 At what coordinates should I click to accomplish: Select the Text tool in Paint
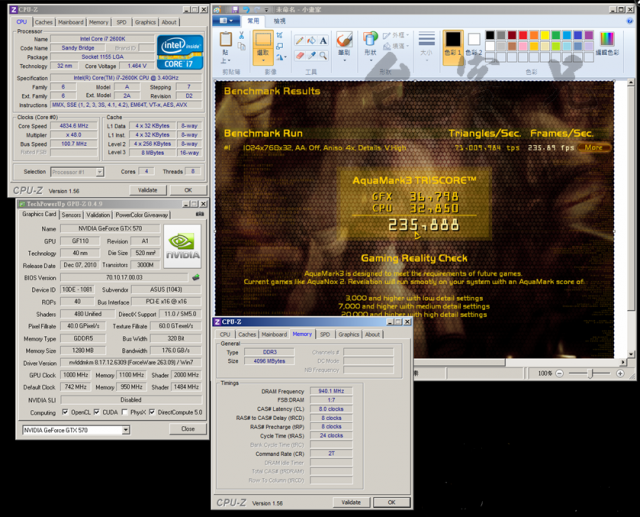323,40
